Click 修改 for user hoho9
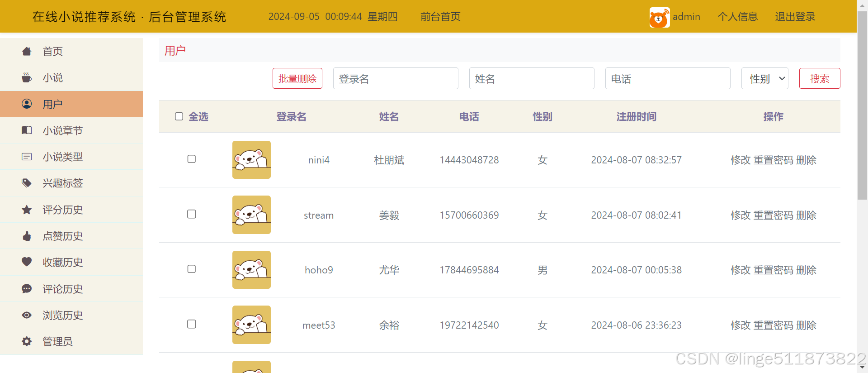Image resolution: width=868 pixels, height=373 pixels. (x=741, y=270)
